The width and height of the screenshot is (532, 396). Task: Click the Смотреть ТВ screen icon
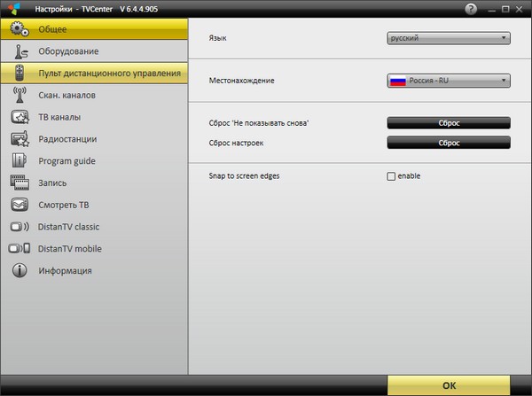click(x=20, y=205)
